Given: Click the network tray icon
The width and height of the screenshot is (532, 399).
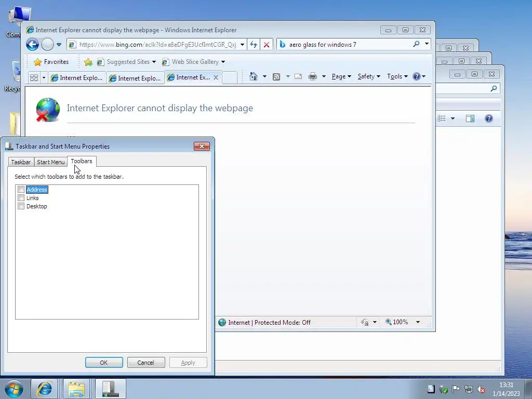Looking at the screenshot, I should point(469,389).
